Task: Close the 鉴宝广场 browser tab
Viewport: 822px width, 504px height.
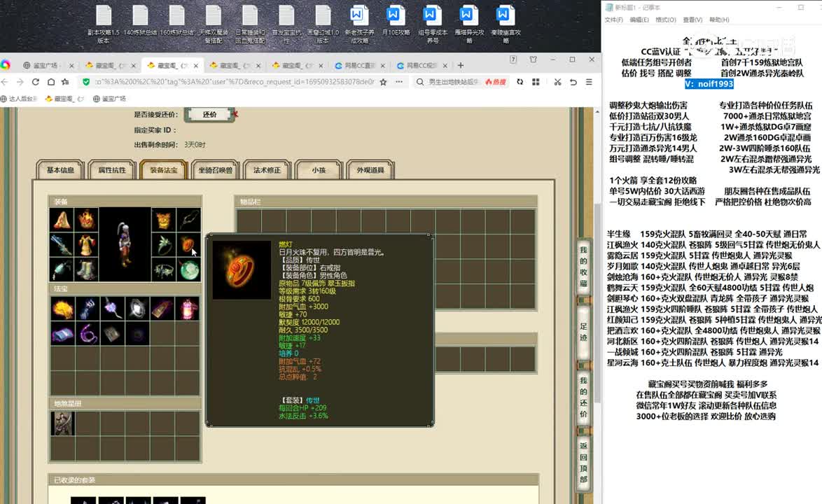Action: tap(71, 66)
